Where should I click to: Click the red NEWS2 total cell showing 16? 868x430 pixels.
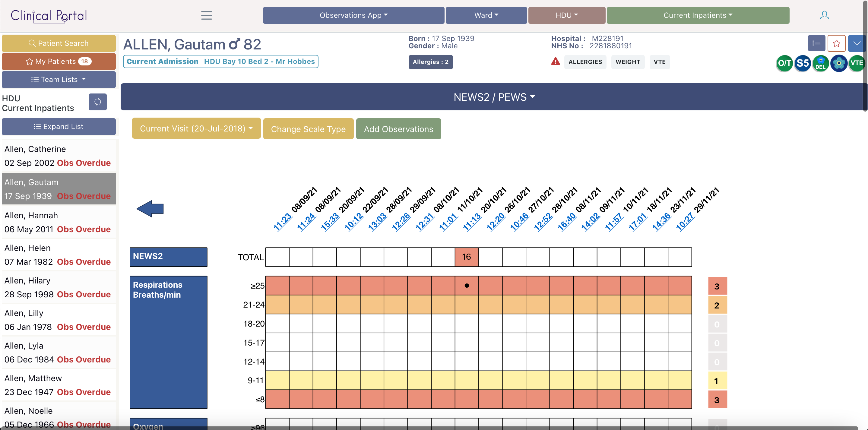pos(466,257)
